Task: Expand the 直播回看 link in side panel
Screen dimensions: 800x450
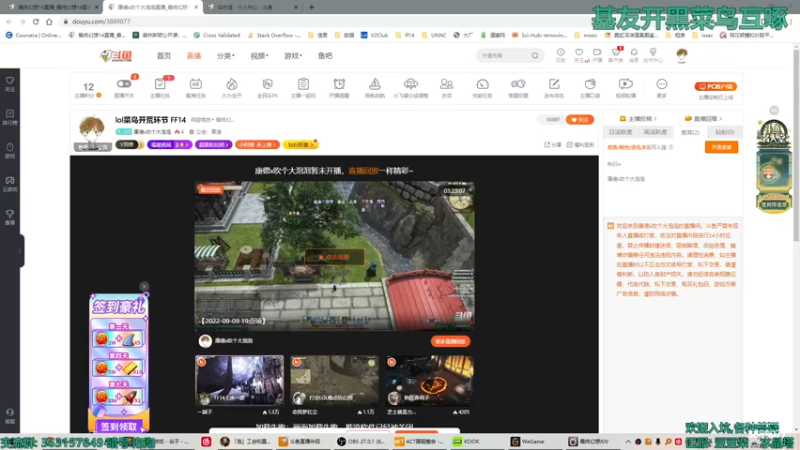Action: tap(703, 118)
